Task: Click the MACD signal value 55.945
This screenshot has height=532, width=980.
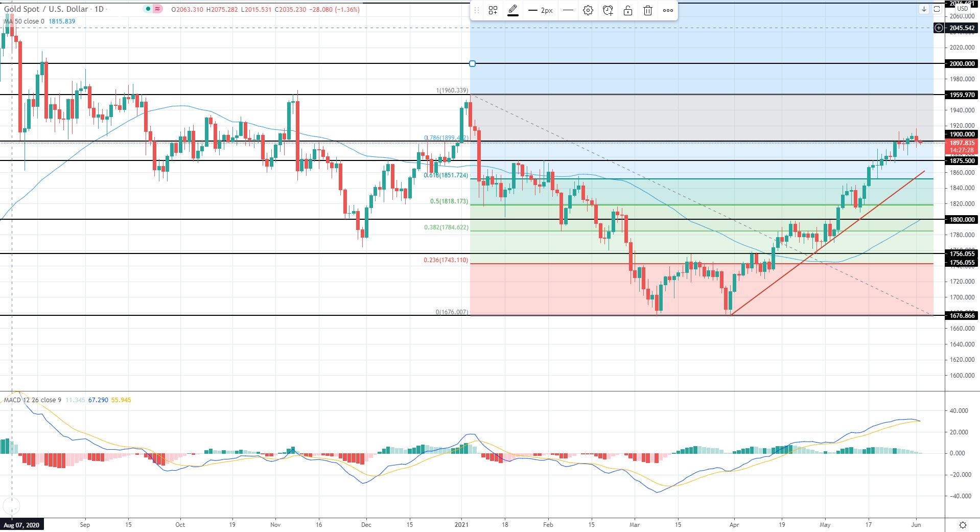Action: click(121, 400)
